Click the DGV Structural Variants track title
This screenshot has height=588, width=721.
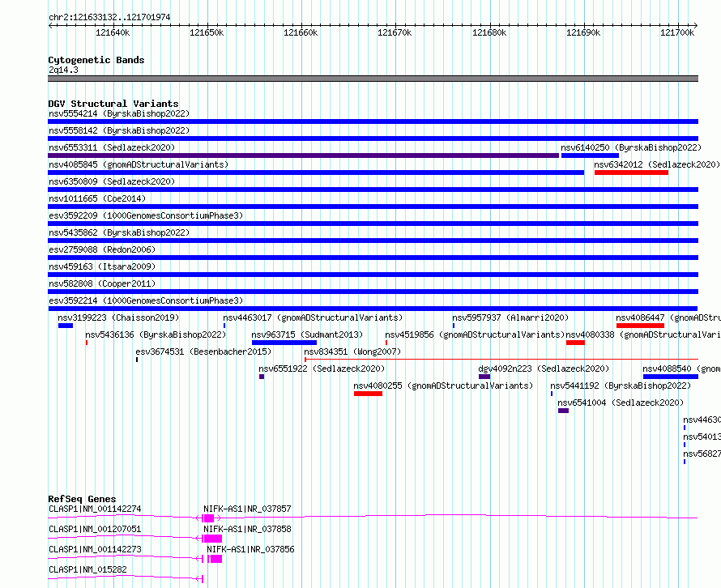coord(113,104)
